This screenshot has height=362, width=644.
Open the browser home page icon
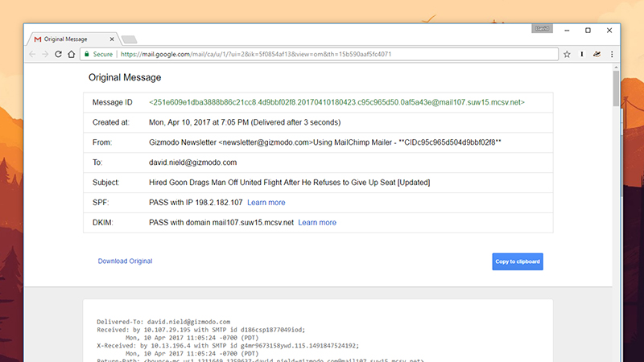pos(72,54)
